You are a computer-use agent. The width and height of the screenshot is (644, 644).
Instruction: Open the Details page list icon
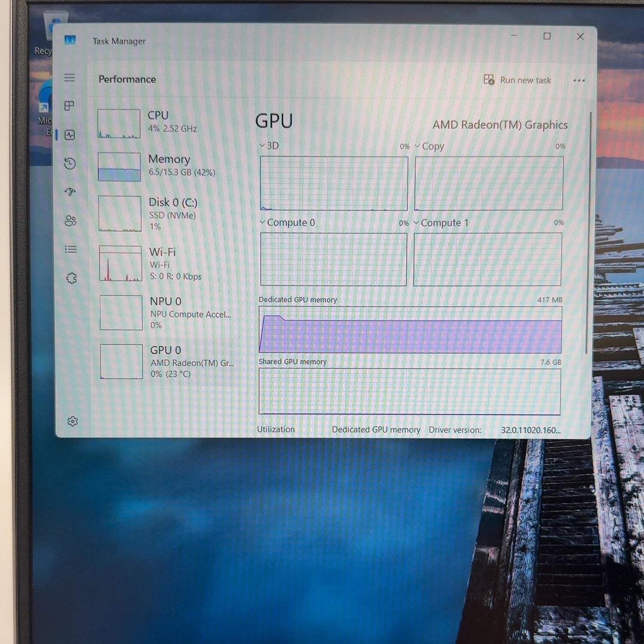pos(71,249)
